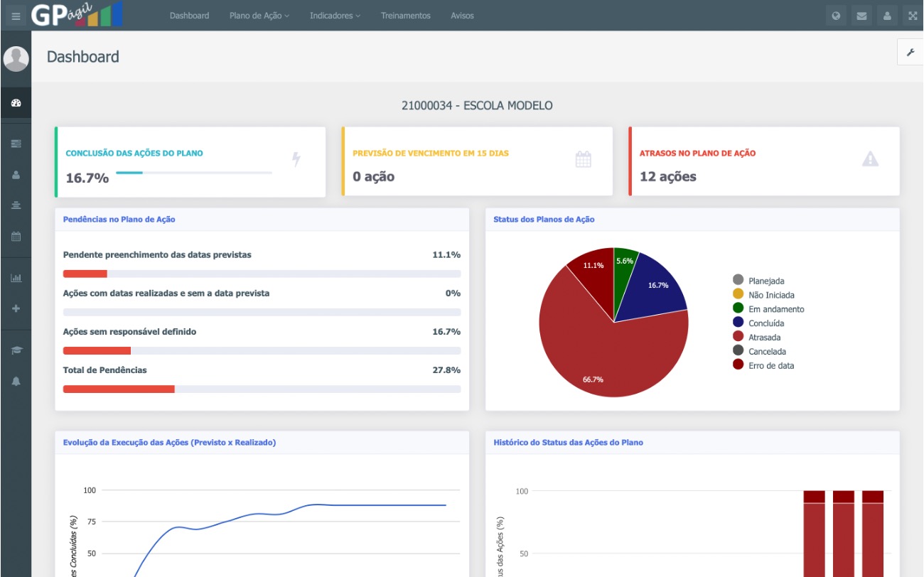Viewport: 924px width, 577px height.
Task: Click Pendente preenchimento das datas progress bar
Action: (x=262, y=274)
